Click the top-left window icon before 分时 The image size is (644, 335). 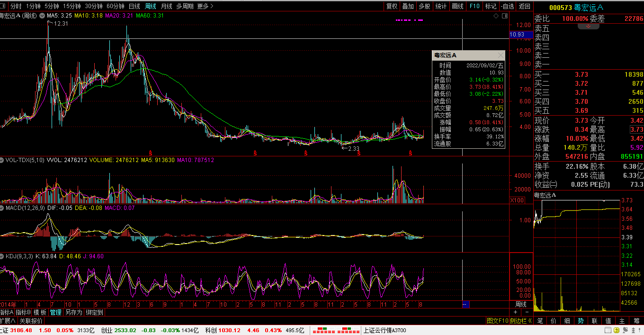[3, 6]
